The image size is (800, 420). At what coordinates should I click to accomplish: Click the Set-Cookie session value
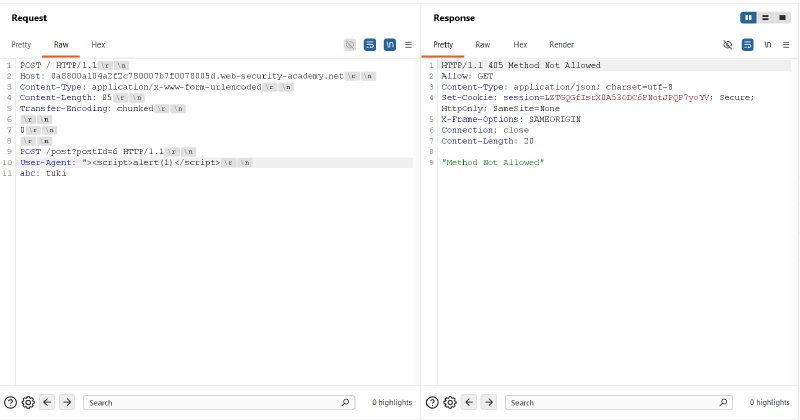(x=627, y=97)
